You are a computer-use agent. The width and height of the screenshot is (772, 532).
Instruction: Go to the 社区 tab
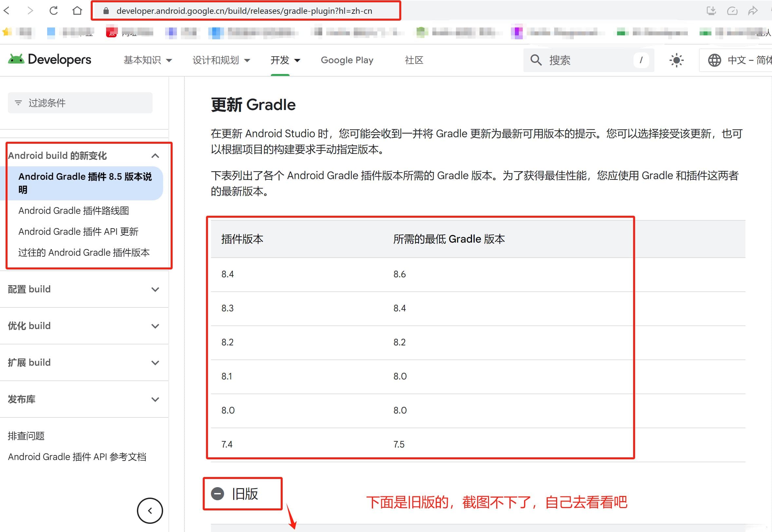tap(414, 60)
